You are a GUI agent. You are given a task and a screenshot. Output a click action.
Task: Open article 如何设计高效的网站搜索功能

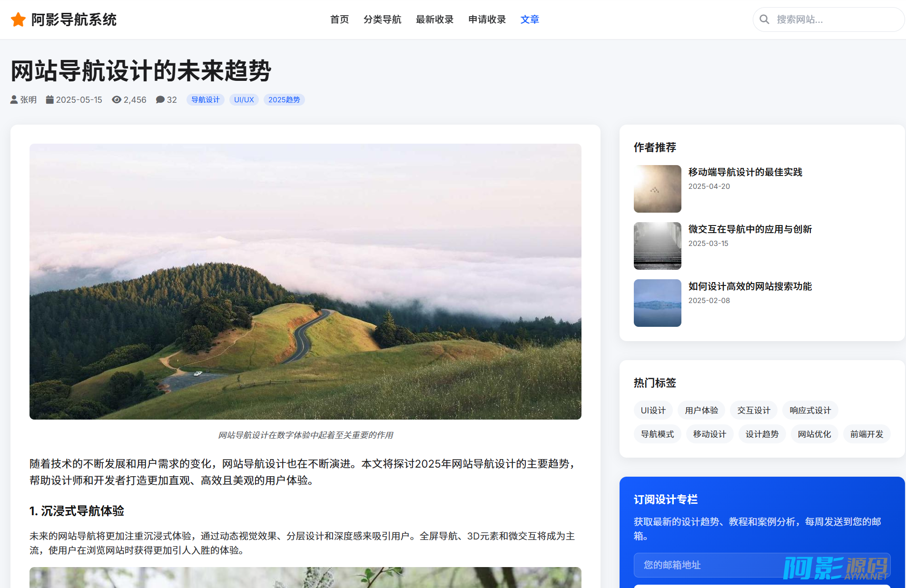pyautogui.click(x=750, y=286)
